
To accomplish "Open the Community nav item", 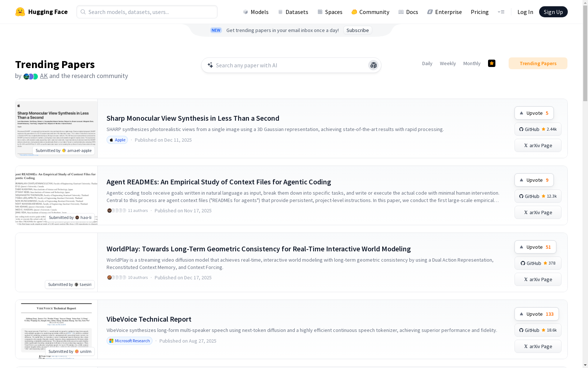I will click(x=370, y=12).
